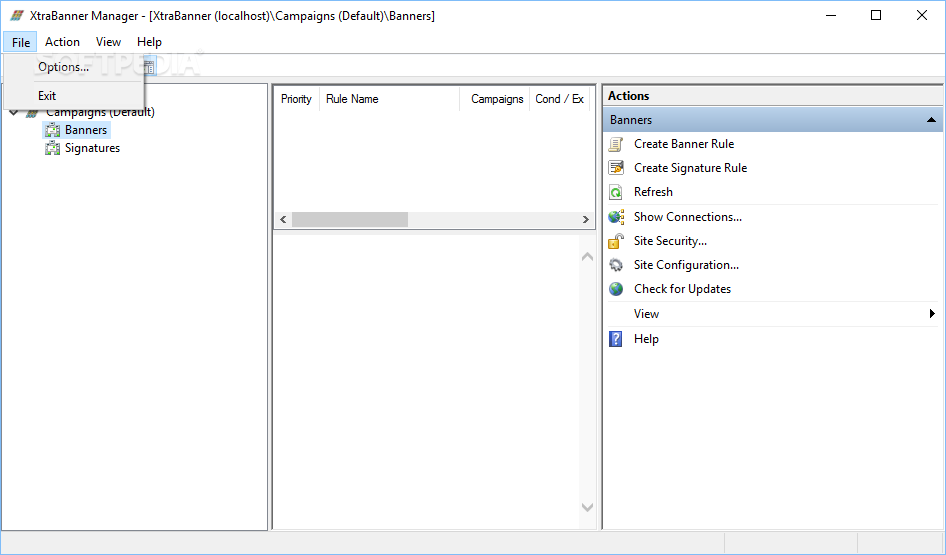Open the Help menu
This screenshot has height=555, width=946.
click(x=149, y=42)
